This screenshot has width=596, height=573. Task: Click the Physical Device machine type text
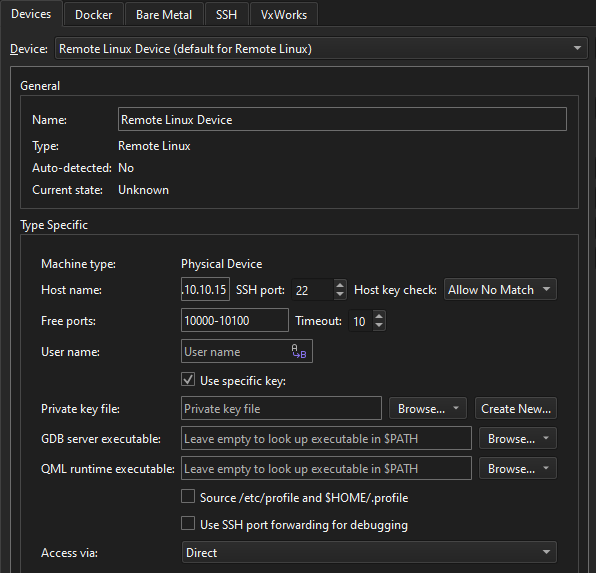pos(222,264)
